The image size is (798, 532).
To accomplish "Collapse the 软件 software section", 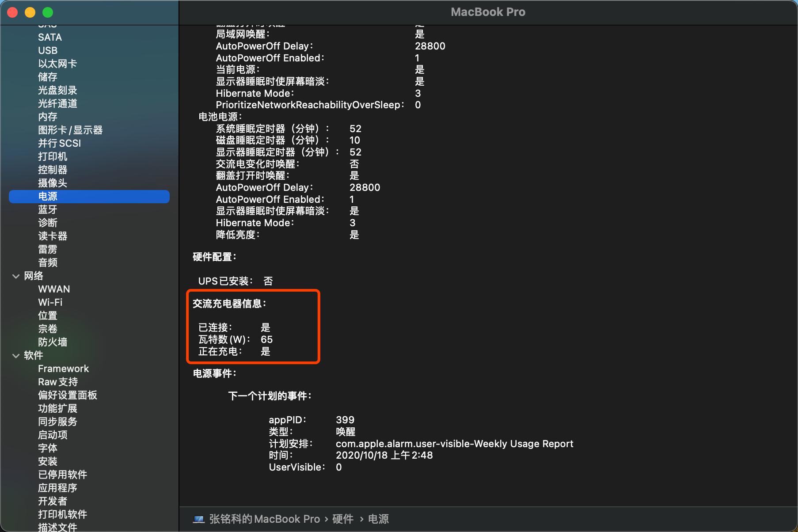I will tap(16, 355).
